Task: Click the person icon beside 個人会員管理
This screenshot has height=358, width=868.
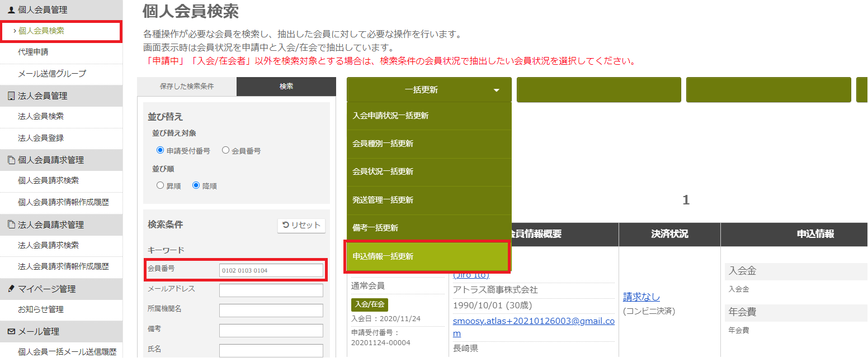Action: pyautogui.click(x=11, y=9)
